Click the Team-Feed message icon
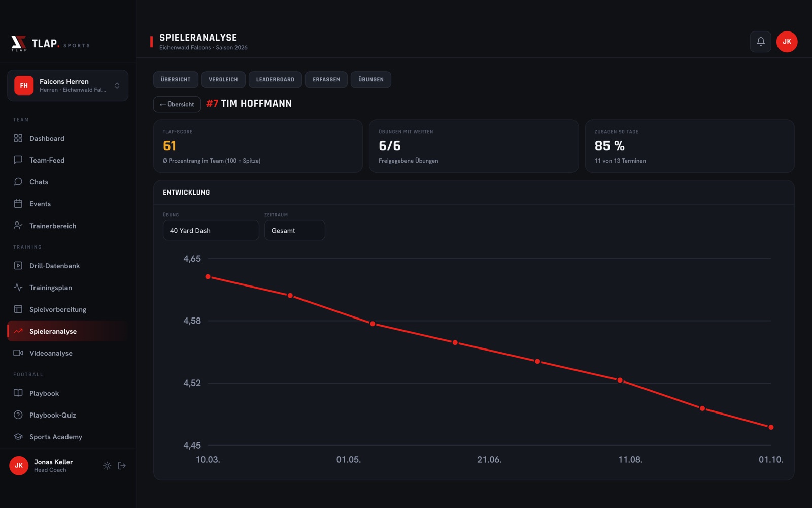This screenshot has width=812, height=508. tap(18, 160)
